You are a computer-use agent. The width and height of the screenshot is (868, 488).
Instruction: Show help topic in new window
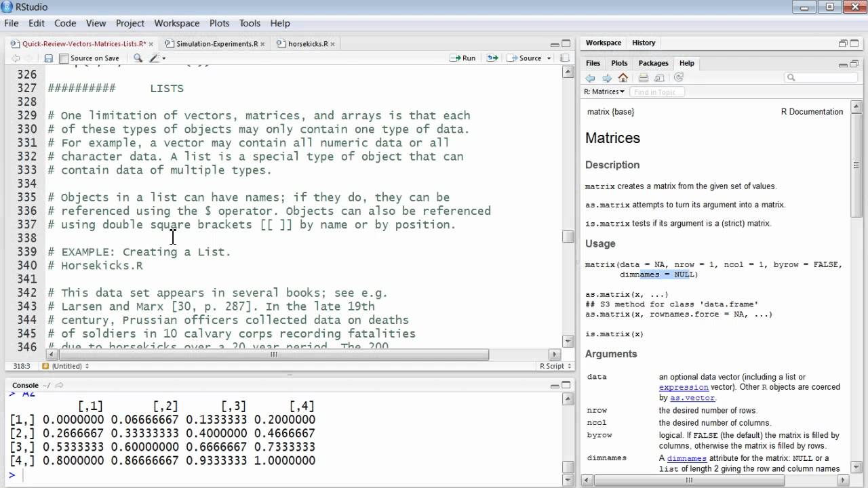pos(659,78)
